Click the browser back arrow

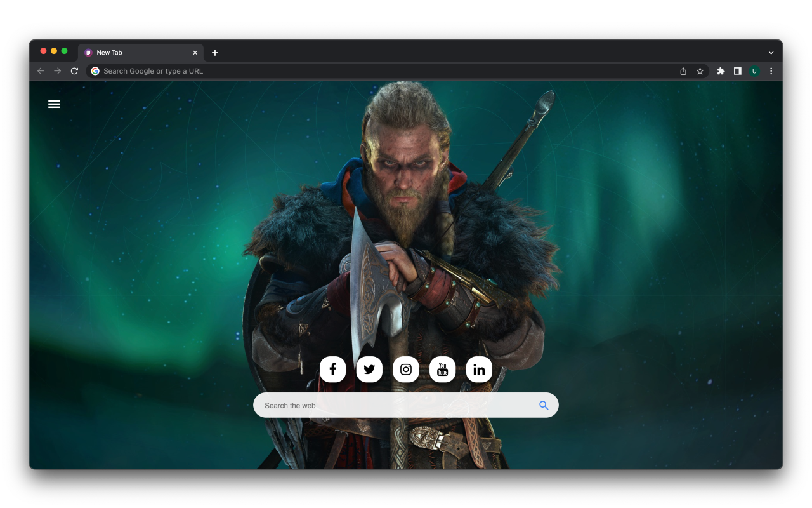click(x=41, y=71)
